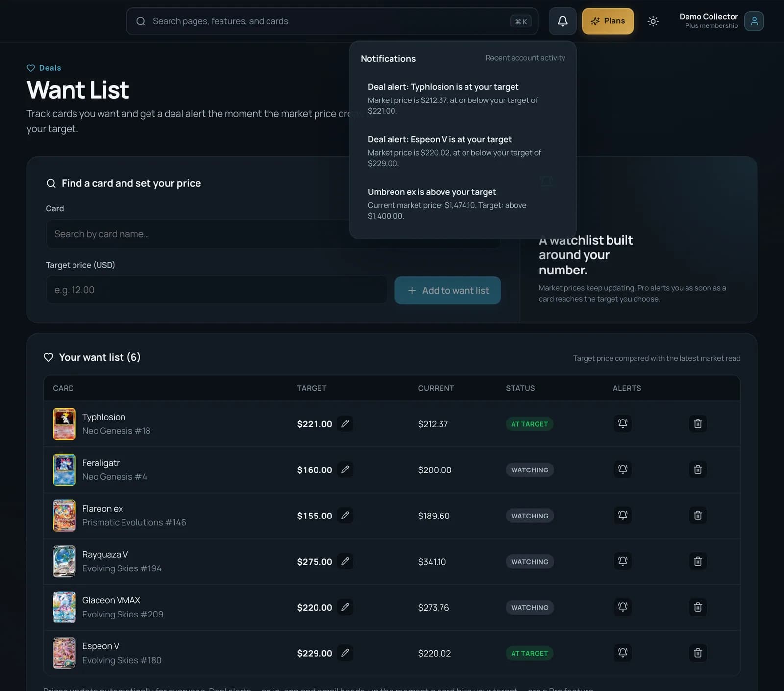Toggle alert bell for Feraligatr
Viewport: 784px width, 691px height.
click(x=623, y=469)
